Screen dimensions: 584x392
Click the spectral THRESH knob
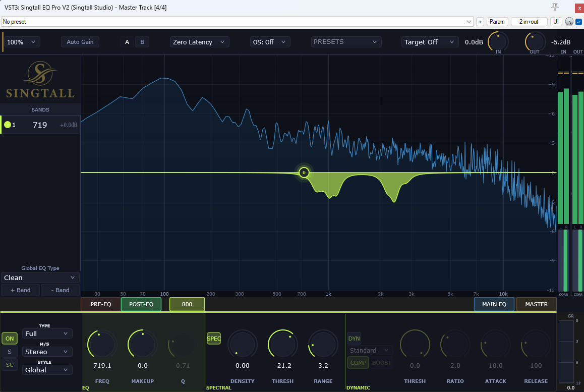(x=283, y=344)
